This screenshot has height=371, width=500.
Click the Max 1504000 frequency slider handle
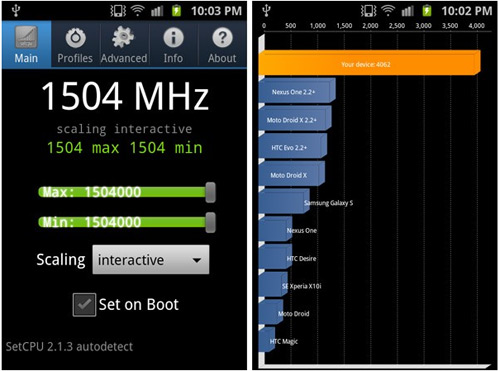click(x=210, y=192)
